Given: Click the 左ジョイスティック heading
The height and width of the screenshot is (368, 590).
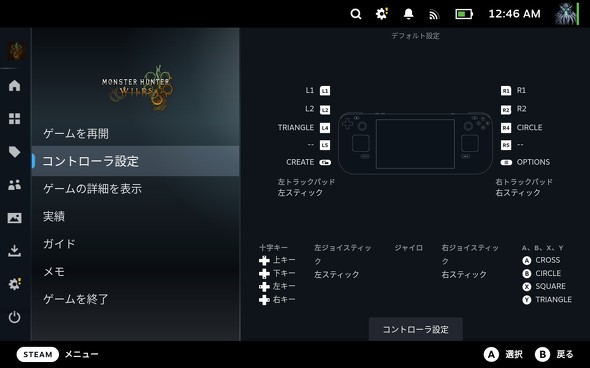Looking at the screenshot, I should [342, 254].
